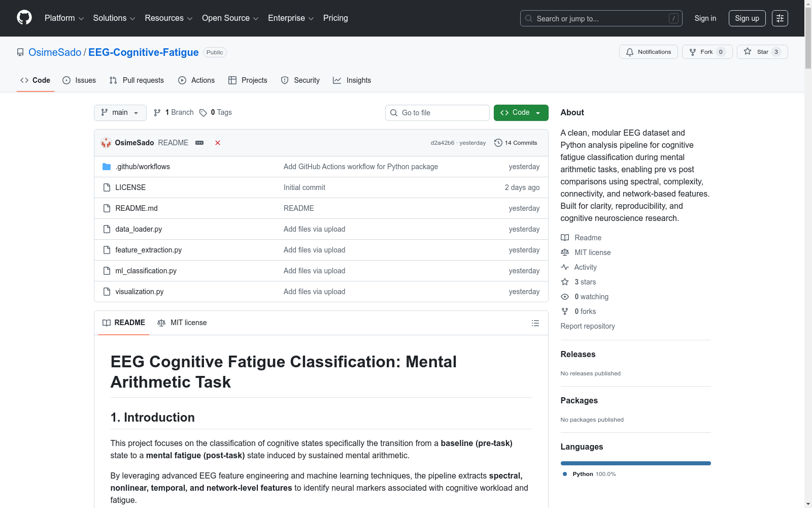Switch to the Actions tab
The width and height of the screenshot is (812, 508).
196,80
